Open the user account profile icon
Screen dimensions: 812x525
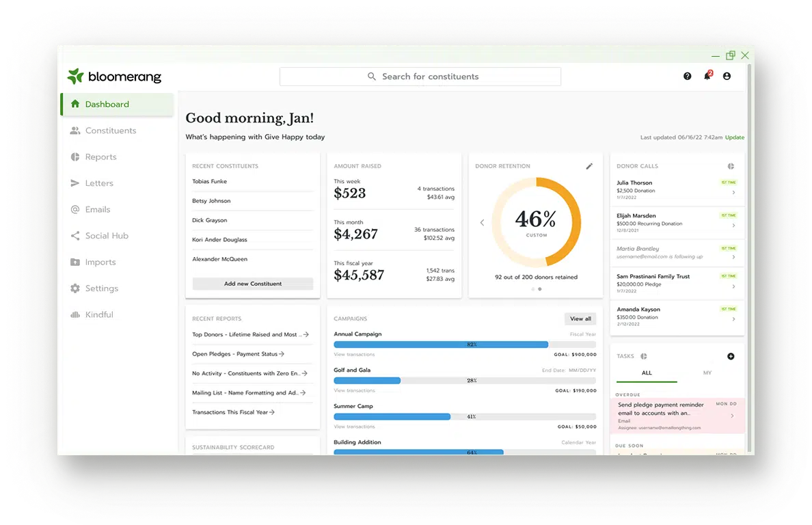point(727,76)
